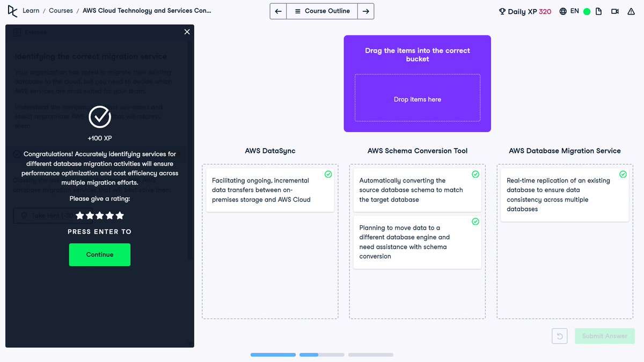
Task: Open AWS Cloud Technology course breadcrumb
Action: click(x=147, y=11)
